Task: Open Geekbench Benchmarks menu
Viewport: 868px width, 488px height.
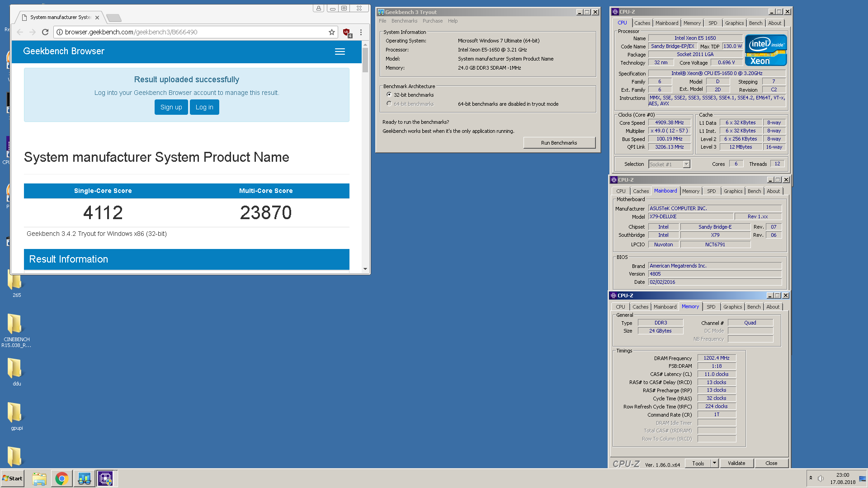Action: tap(404, 21)
